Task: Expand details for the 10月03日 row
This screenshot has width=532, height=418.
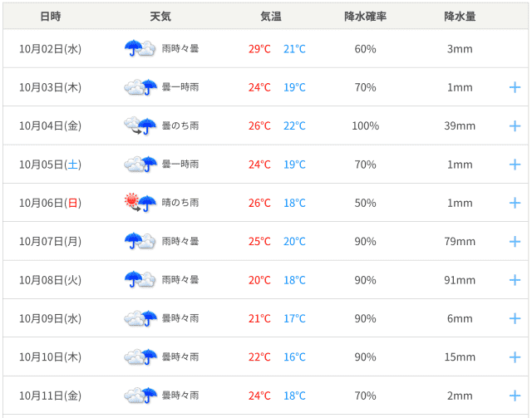Action: point(515,87)
